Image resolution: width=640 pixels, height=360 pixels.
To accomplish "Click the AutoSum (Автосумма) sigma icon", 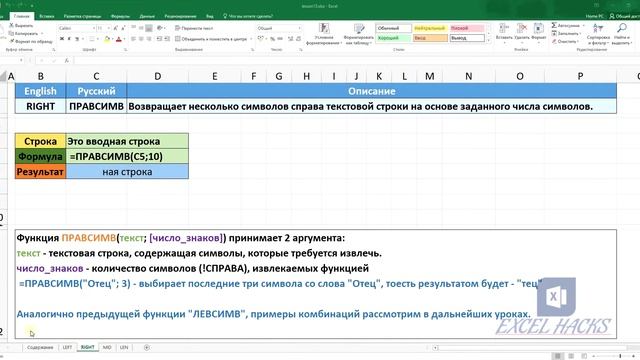I will 554,25.
